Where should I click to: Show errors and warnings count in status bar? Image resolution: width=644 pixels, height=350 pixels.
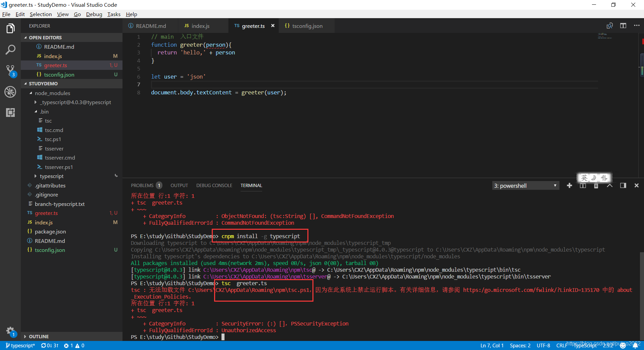click(x=74, y=346)
